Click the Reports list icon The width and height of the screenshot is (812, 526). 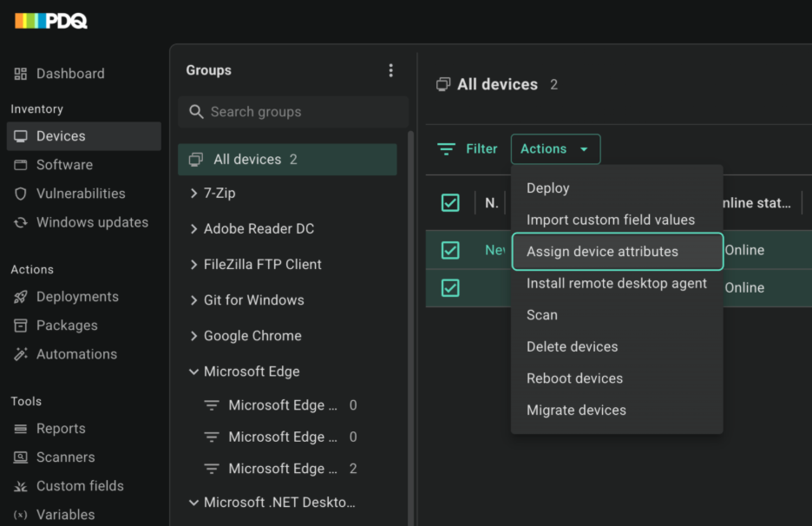(x=20, y=429)
